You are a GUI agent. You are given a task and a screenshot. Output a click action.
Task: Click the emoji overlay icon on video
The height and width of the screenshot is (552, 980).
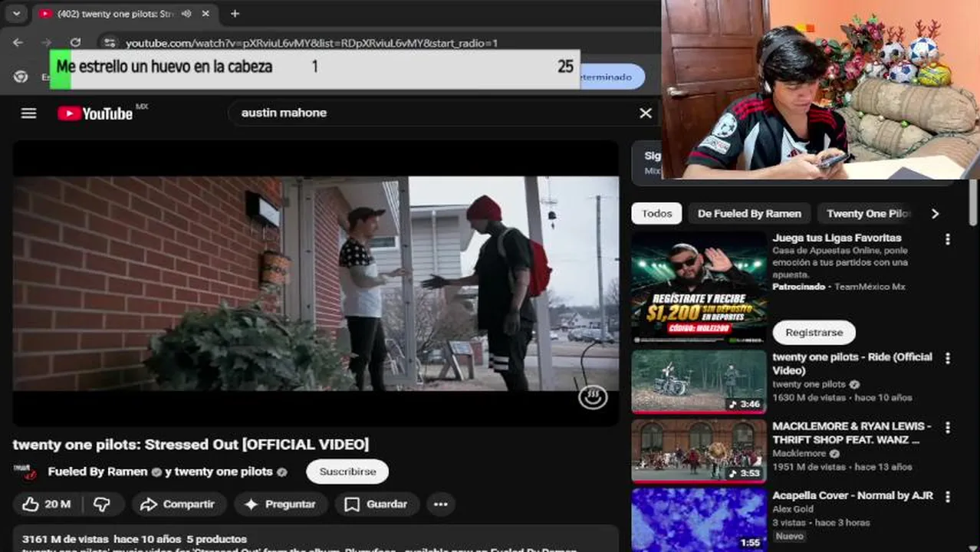593,396
